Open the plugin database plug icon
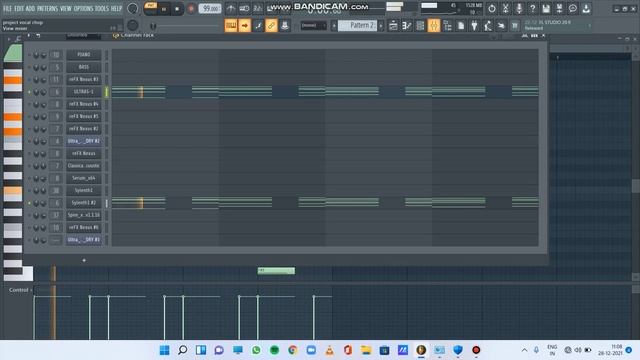The height and width of the screenshot is (360, 640). [x=474, y=26]
